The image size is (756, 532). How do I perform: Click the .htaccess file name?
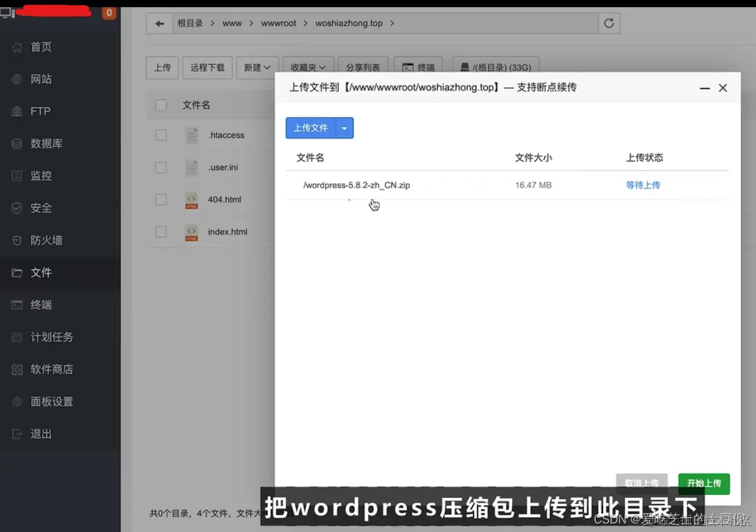click(227, 135)
